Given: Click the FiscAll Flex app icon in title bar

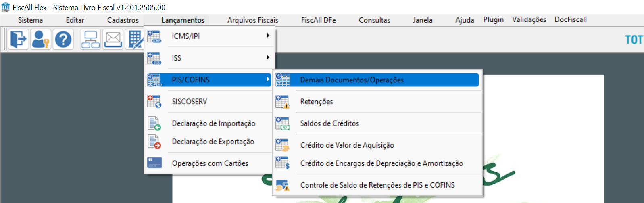Looking at the screenshot, I should coord(6,7).
